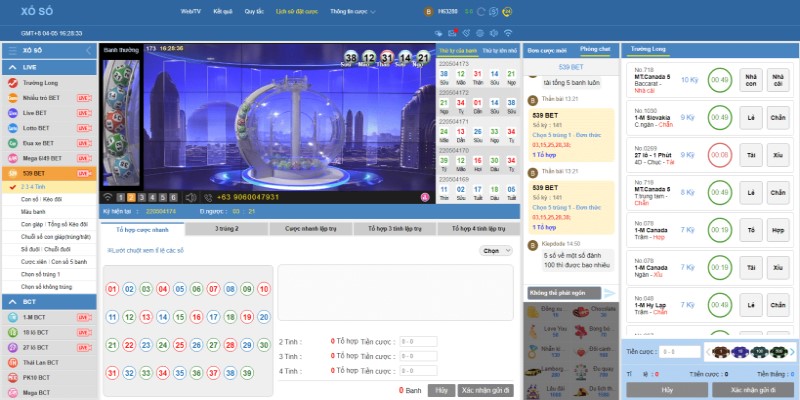Viewport: 800px width, 400px height.
Task: Open Quy tắc in top menu
Action: 254,11
